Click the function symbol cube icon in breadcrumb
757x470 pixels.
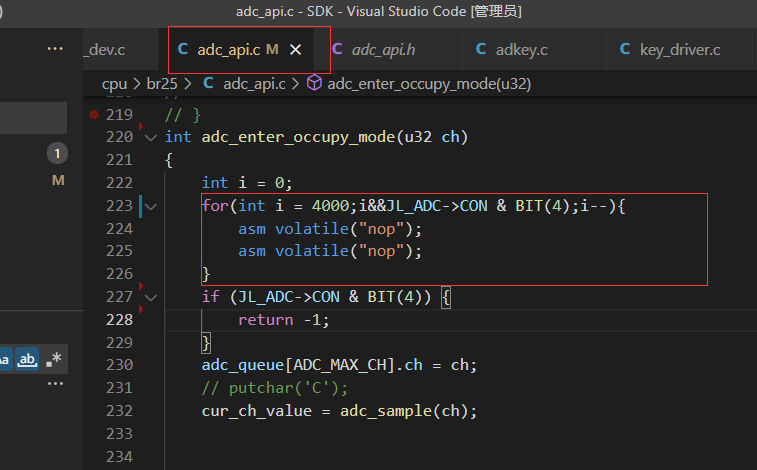(x=314, y=83)
